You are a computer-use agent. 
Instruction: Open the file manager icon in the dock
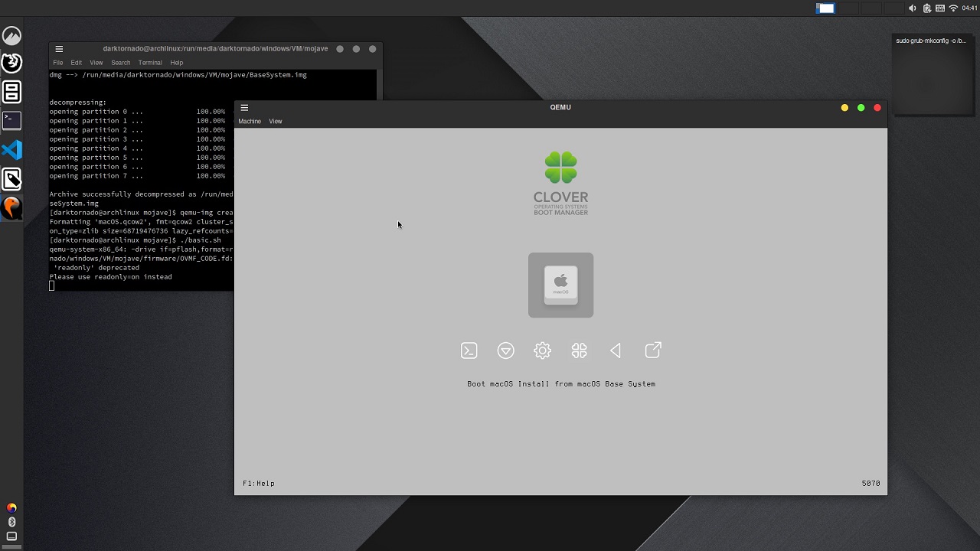coord(11,92)
